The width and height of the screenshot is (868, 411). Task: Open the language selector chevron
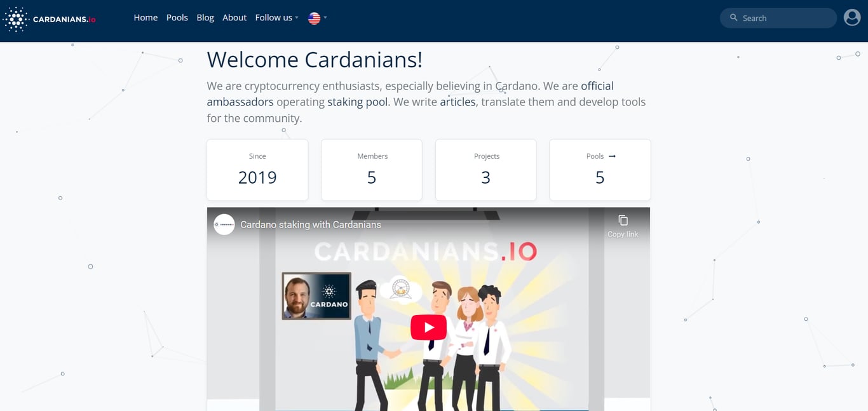point(326,18)
